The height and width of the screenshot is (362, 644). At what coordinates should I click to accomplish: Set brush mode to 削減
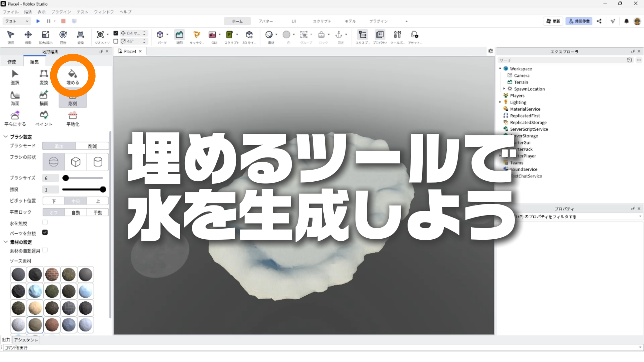[92, 146]
